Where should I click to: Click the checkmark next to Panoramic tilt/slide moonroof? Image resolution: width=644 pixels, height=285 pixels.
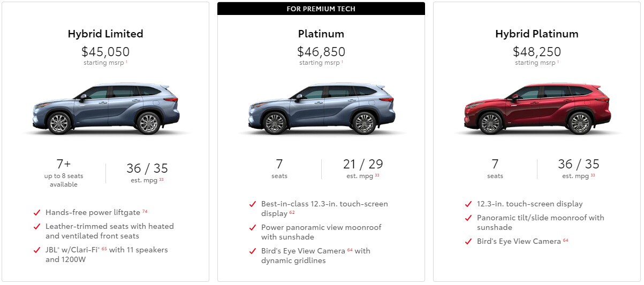[x=468, y=218]
